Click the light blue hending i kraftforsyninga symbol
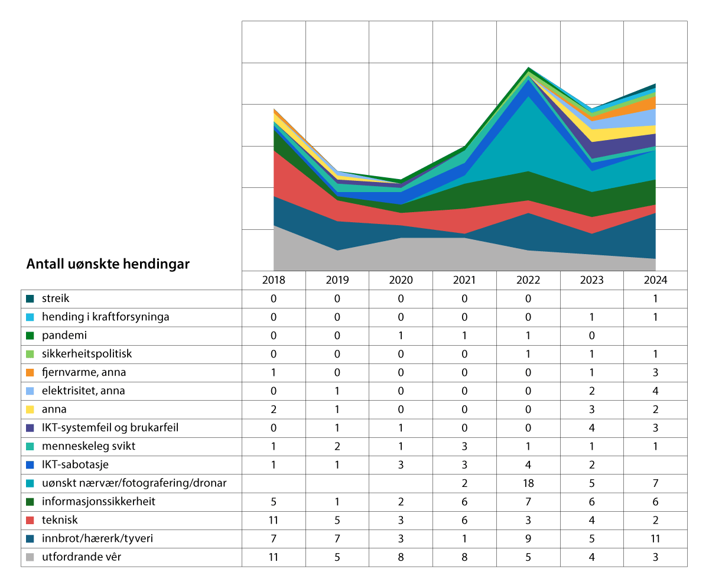The image size is (709, 588). click(30, 317)
